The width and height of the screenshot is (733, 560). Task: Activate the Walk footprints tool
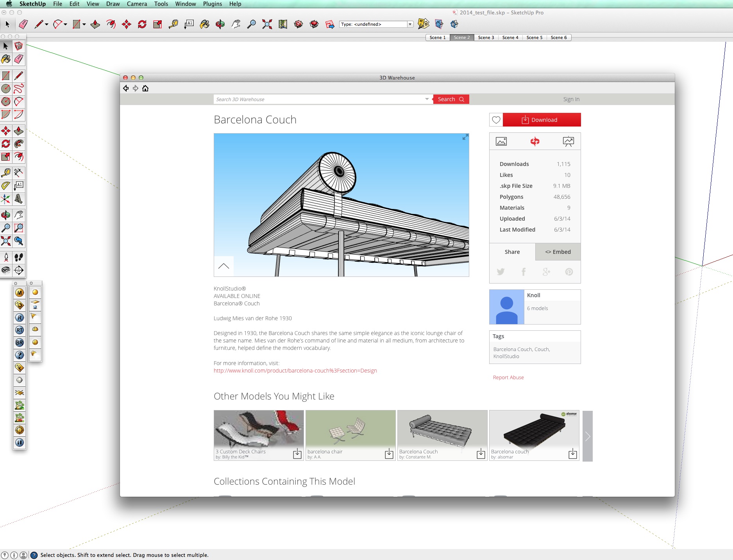point(19,257)
